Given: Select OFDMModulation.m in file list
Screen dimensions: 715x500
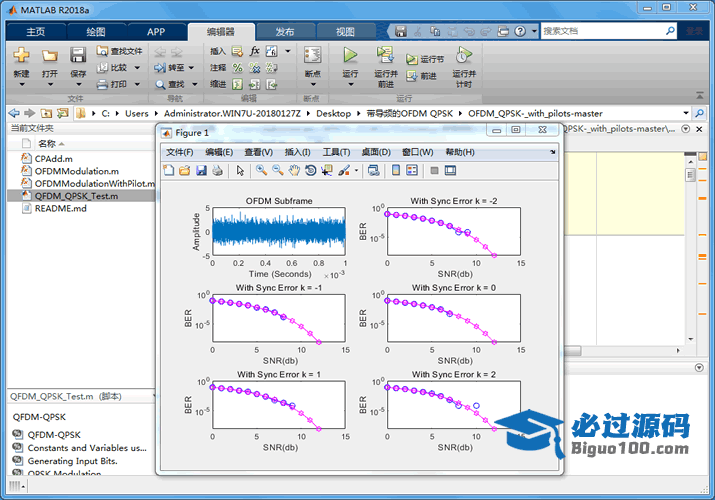Looking at the screenshot, I should (x=77, y=171).
